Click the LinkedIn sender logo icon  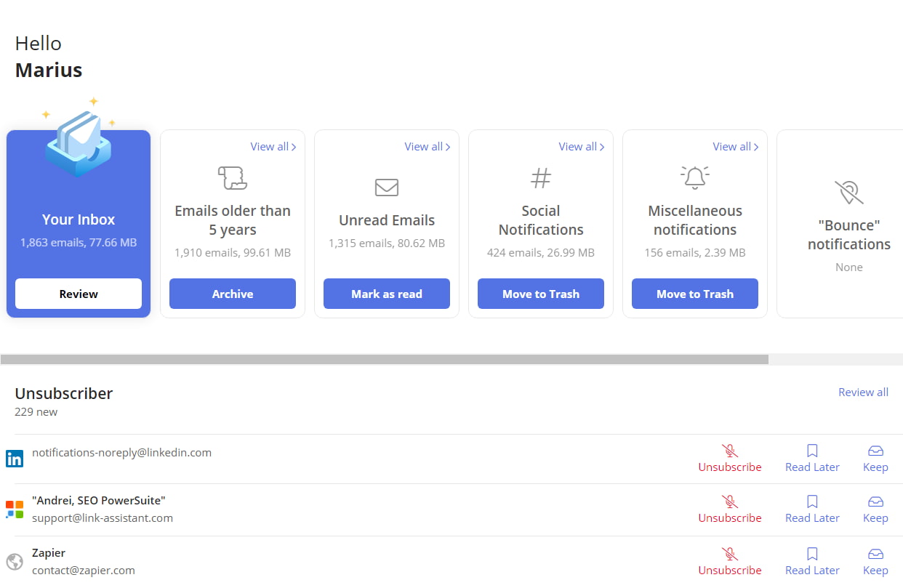(14, 459)
